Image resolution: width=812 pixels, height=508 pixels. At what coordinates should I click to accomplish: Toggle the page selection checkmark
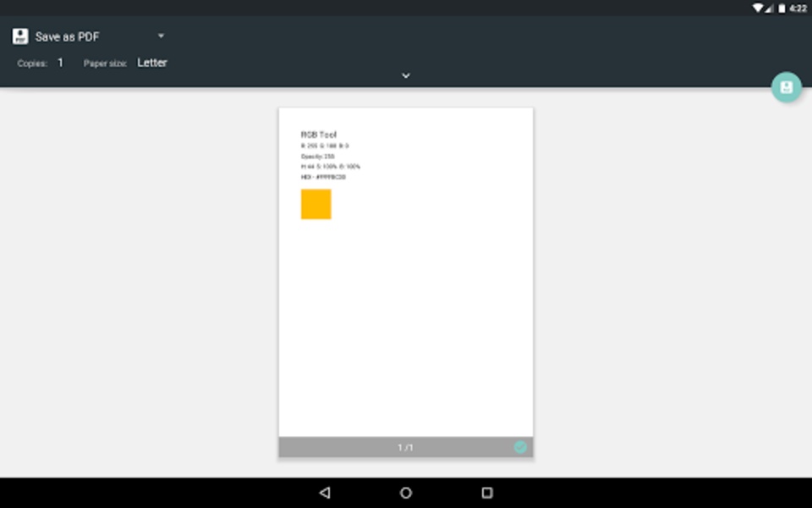(520, 447)
